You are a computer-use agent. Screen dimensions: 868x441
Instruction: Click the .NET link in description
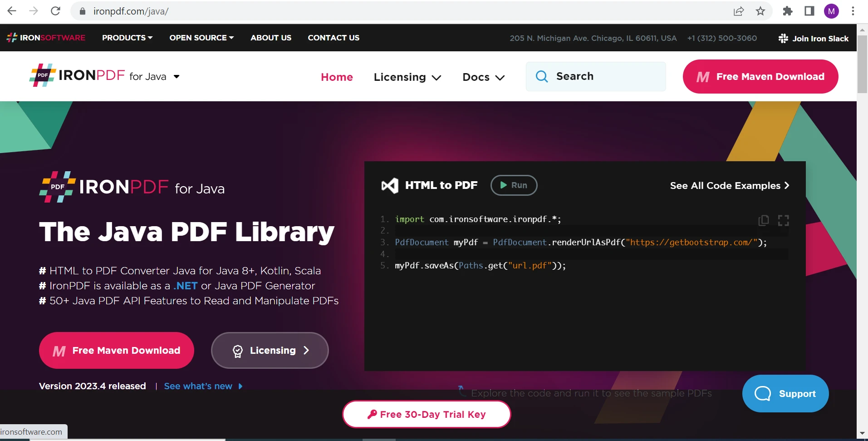(x=186, y=286)
